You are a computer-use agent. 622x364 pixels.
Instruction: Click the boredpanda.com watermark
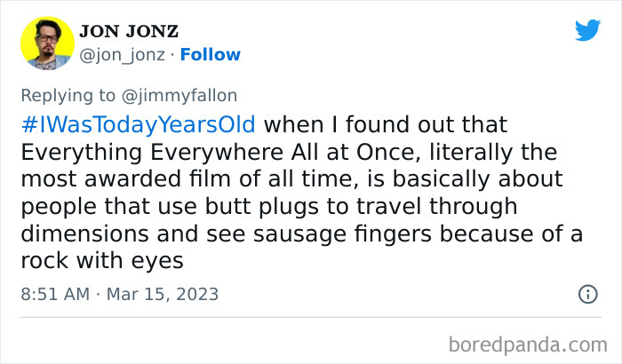click(532, 342)
